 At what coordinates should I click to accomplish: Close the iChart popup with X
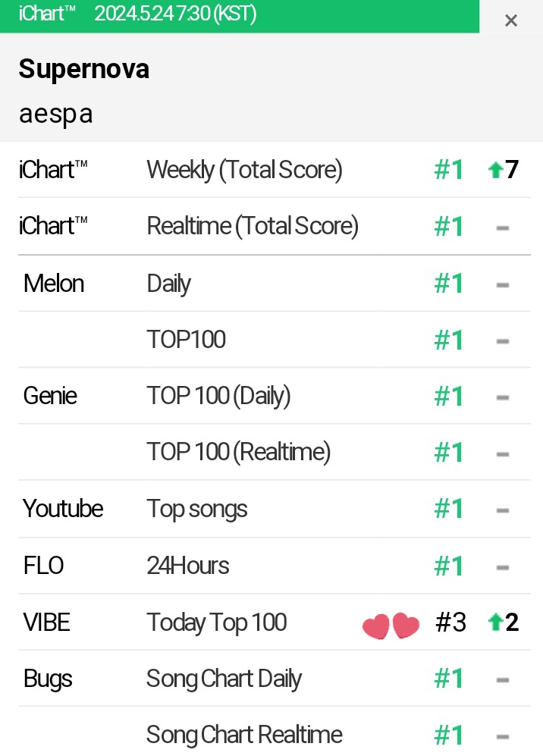point(510,20)
